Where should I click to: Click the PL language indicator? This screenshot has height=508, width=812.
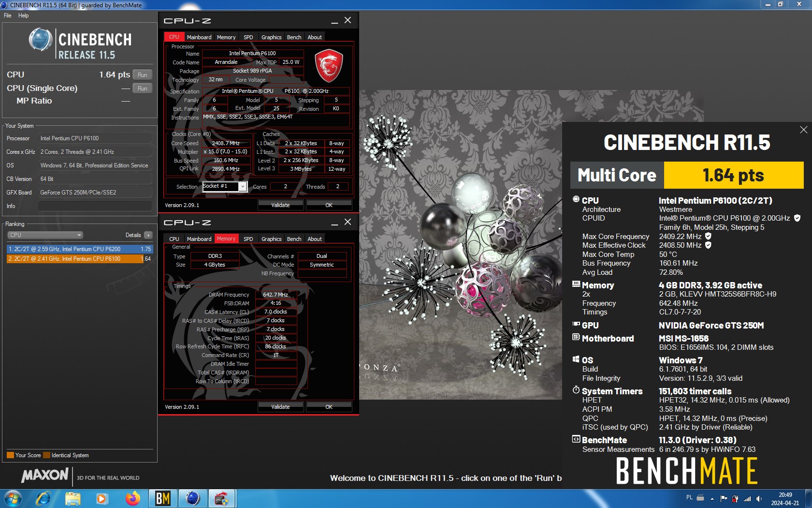tap(689, 497)
